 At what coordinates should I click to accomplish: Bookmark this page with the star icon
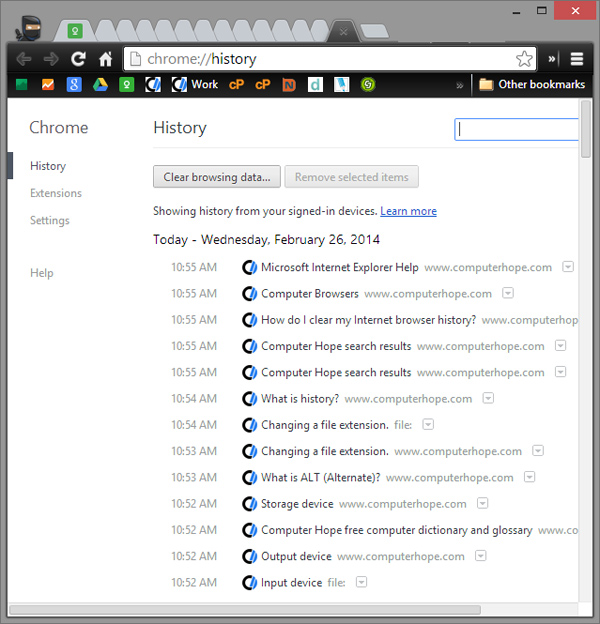tap(524, 59)
